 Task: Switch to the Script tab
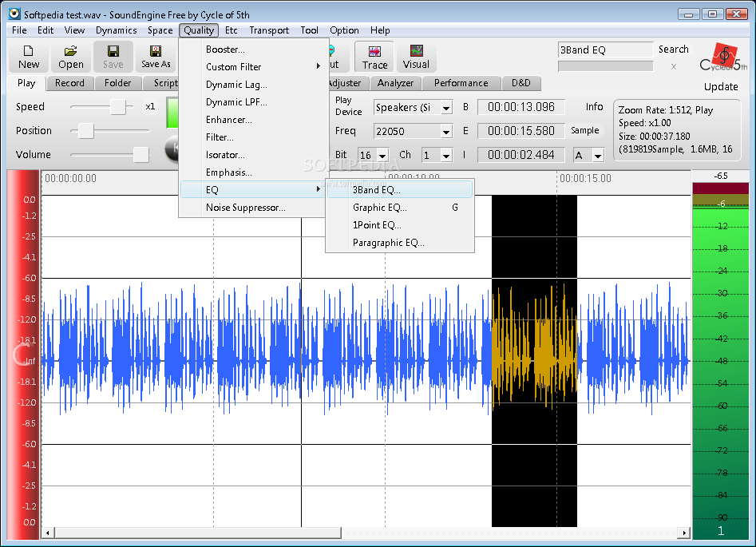click(x=161, y=83)
